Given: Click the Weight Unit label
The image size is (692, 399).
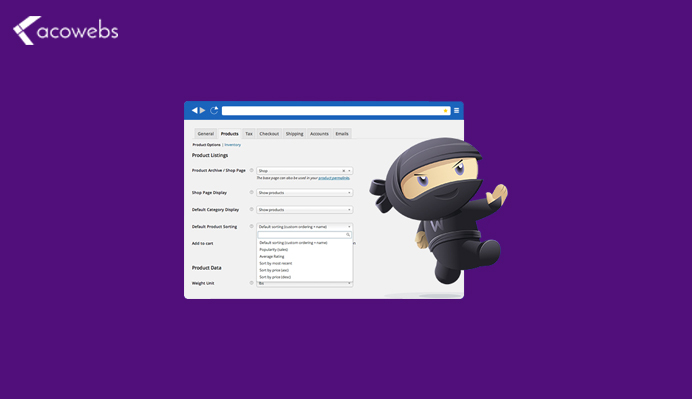Looking at the screenshot, I should (x=203, y=283).
